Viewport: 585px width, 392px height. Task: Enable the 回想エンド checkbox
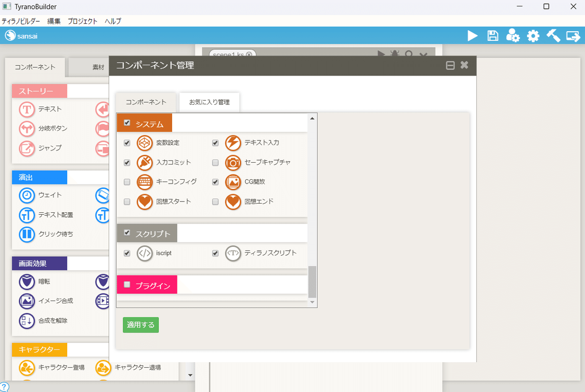pos(215,202)
